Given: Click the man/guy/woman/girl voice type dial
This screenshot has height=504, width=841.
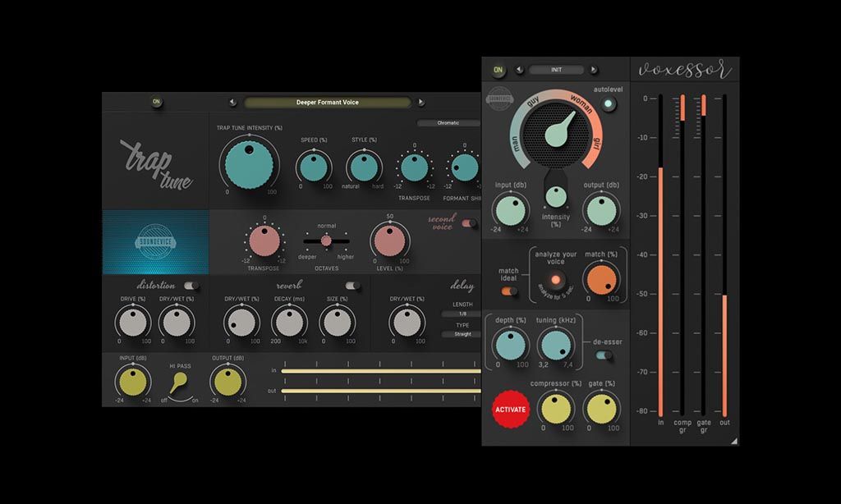Looking at the screenshot, I should (556, 132).
